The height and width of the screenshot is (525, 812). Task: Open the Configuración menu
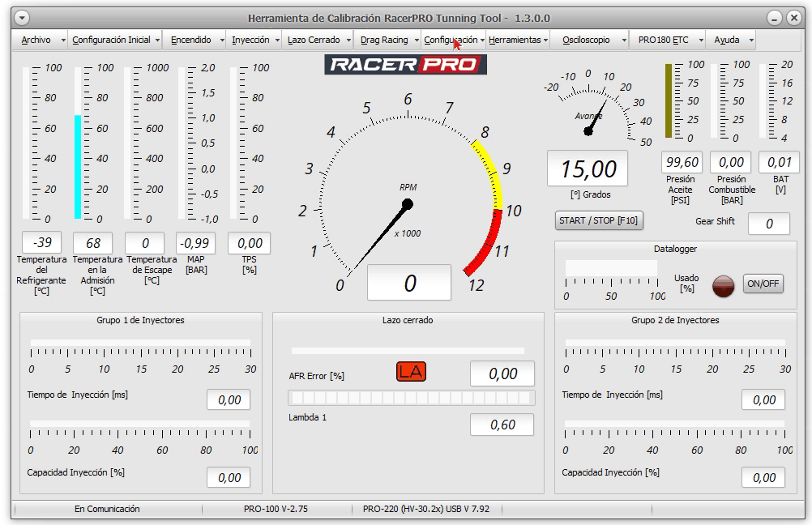pyautogui.click(x=451, y=40)
